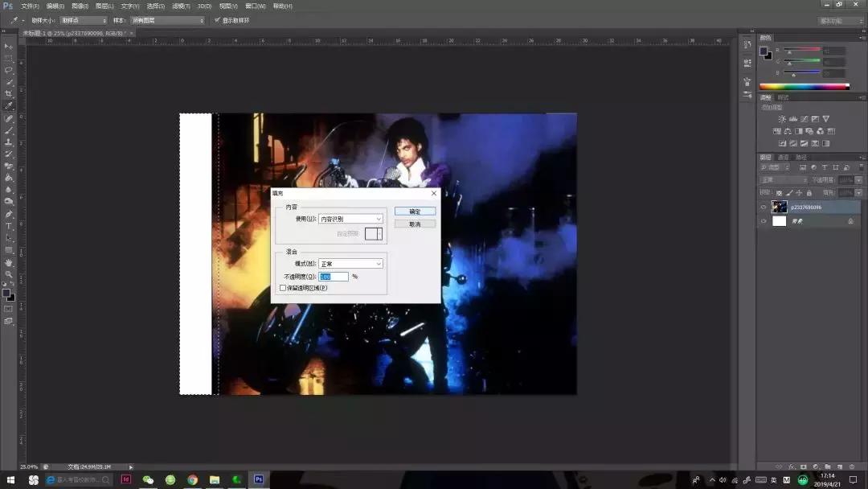
Task: Expand the 模式 blending mode dropdown
Action: tap(350, 264)
